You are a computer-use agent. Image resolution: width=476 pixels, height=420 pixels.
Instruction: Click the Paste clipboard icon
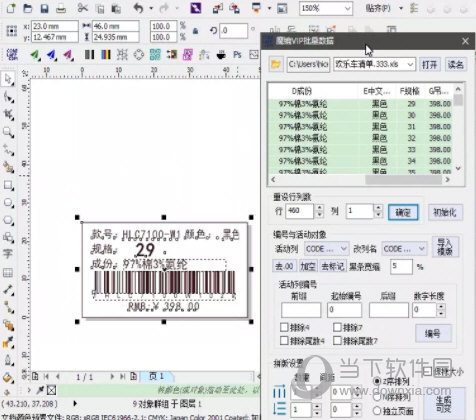[116, 8]
